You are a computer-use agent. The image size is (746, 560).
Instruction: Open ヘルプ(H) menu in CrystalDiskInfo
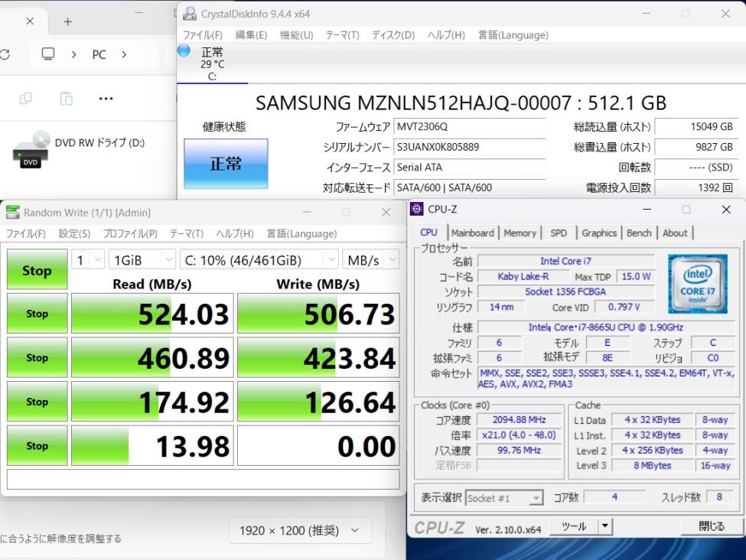coord(446,35)
